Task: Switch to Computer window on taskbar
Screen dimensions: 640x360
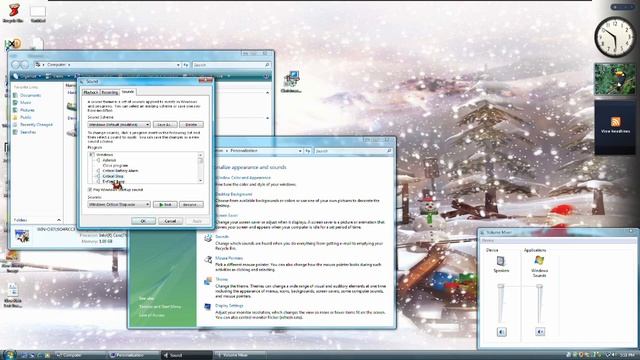Action: 80,355
